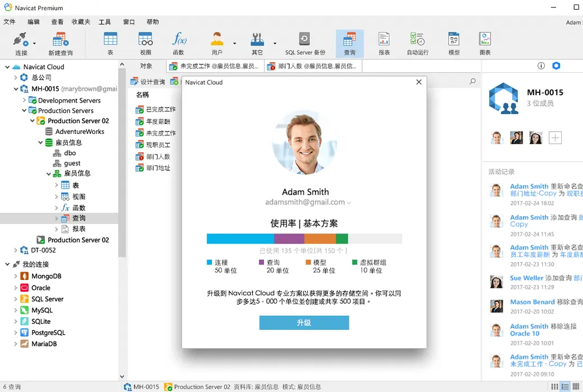
Task: Open SQL Server 备份 backup
Action: pyautogui.click(x=305, y=44)
